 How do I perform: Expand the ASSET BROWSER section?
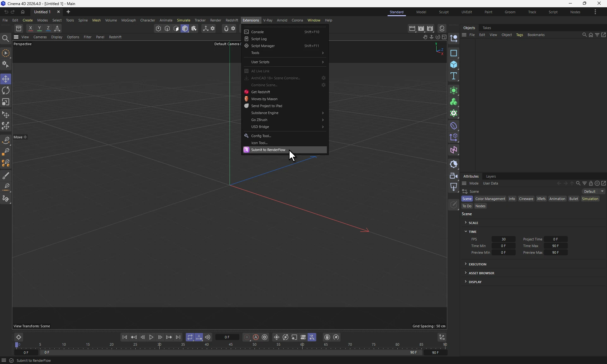[x=481, y=273]
